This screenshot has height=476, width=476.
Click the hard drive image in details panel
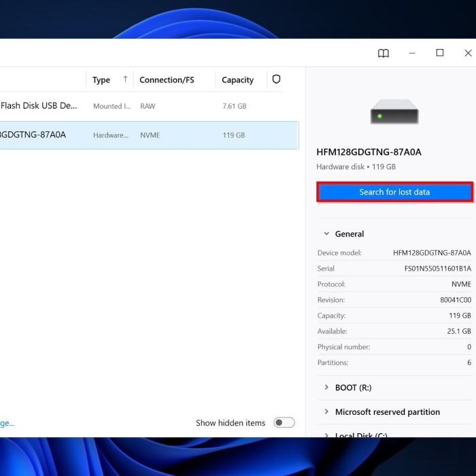coord(394,112)
